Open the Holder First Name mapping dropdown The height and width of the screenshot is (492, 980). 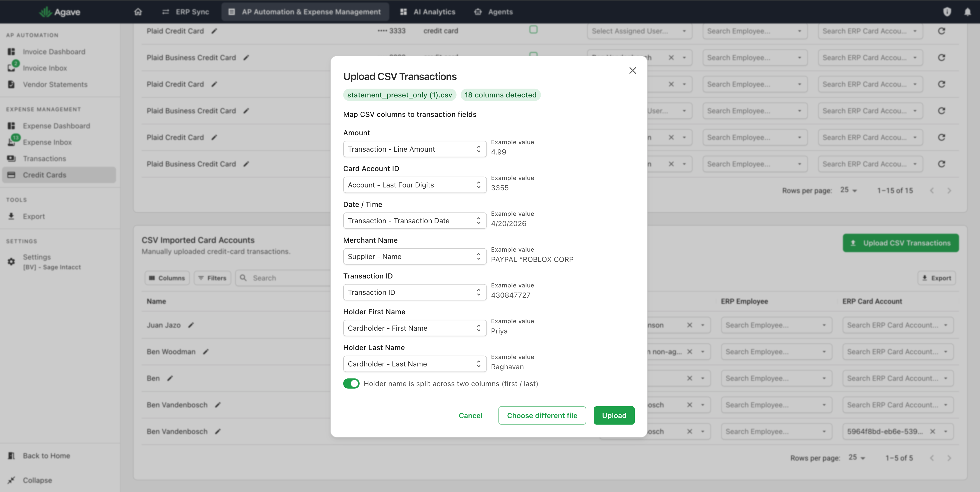(415, 328)
